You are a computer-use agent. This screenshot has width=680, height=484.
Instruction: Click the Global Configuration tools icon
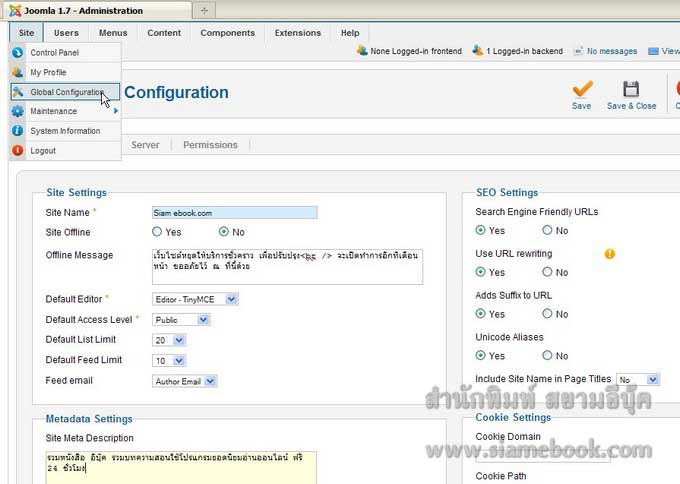coord(18,92)
